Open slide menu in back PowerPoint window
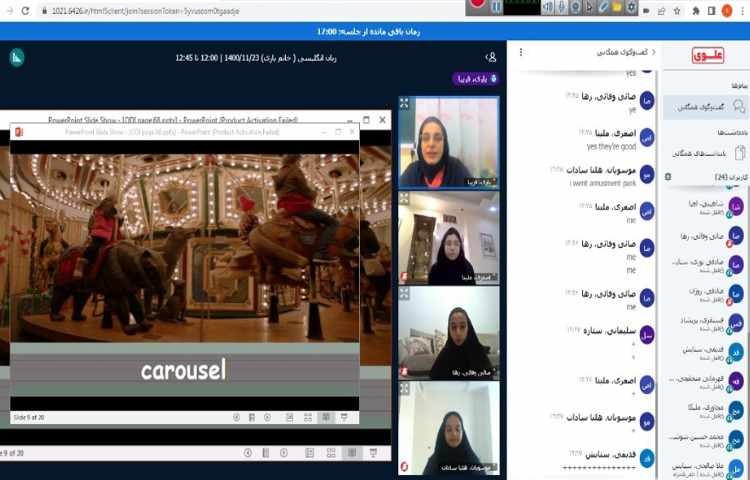 point(265,453)
